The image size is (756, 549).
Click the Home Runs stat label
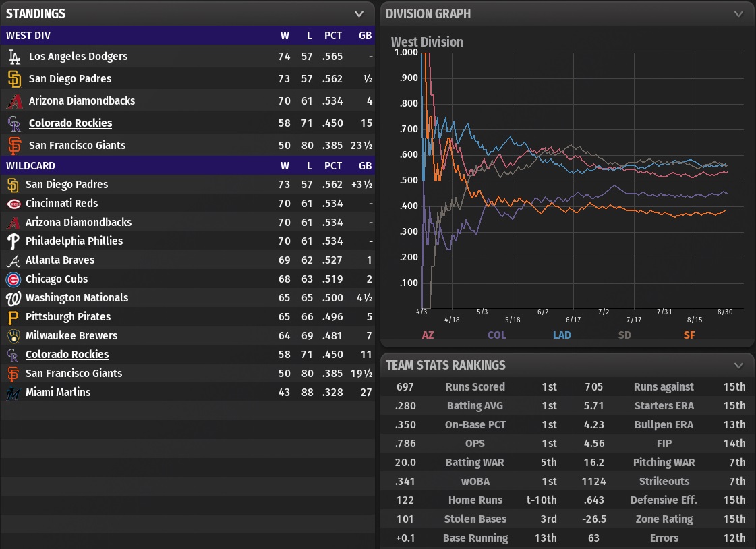tap(475, 500)
